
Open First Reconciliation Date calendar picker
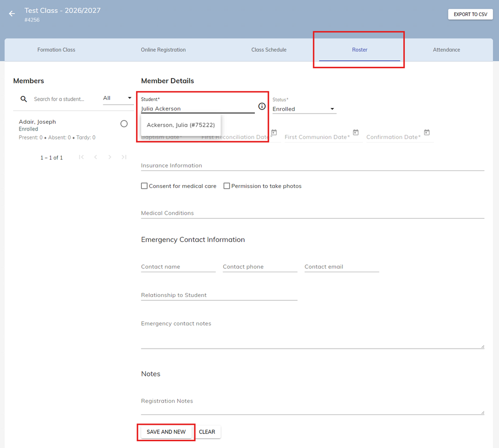pos(274,132)
